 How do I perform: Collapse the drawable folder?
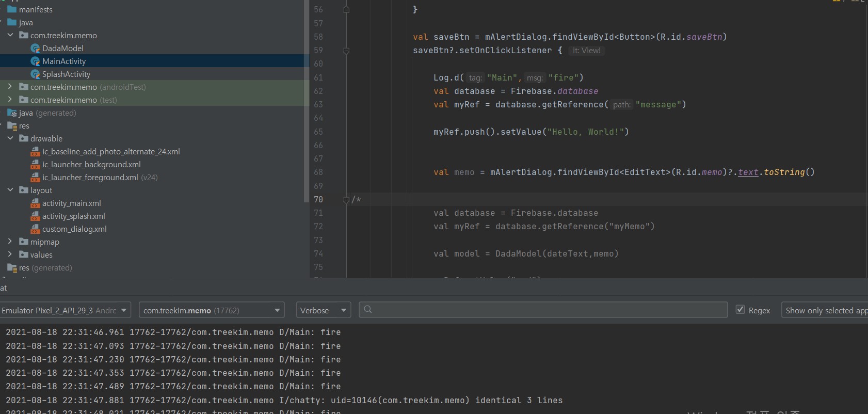10,138
